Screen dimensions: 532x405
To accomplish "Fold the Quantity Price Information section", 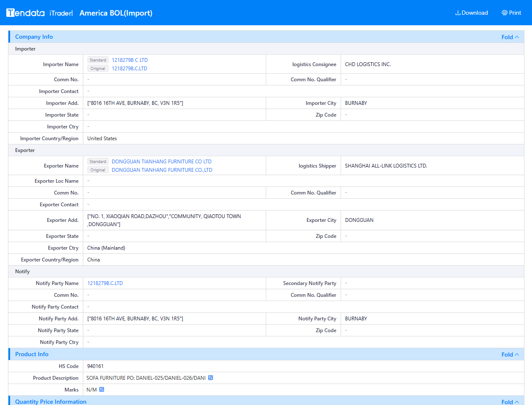I will pos(510,402).
